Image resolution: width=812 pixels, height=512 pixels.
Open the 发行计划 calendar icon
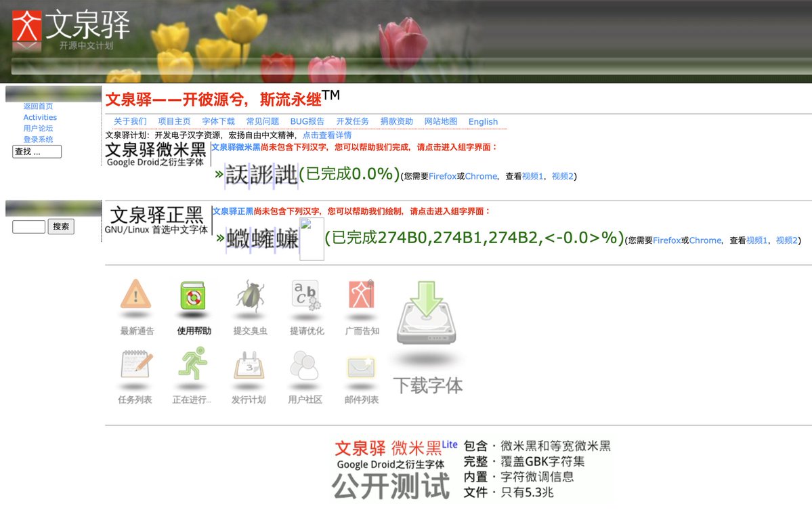(249, 365)
